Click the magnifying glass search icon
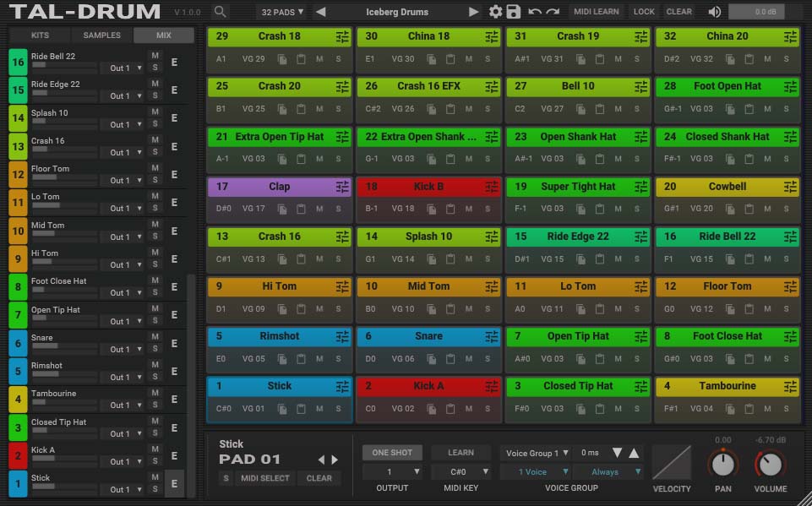The width and height of the screenshot is (812, 506). tap(219, 12)
